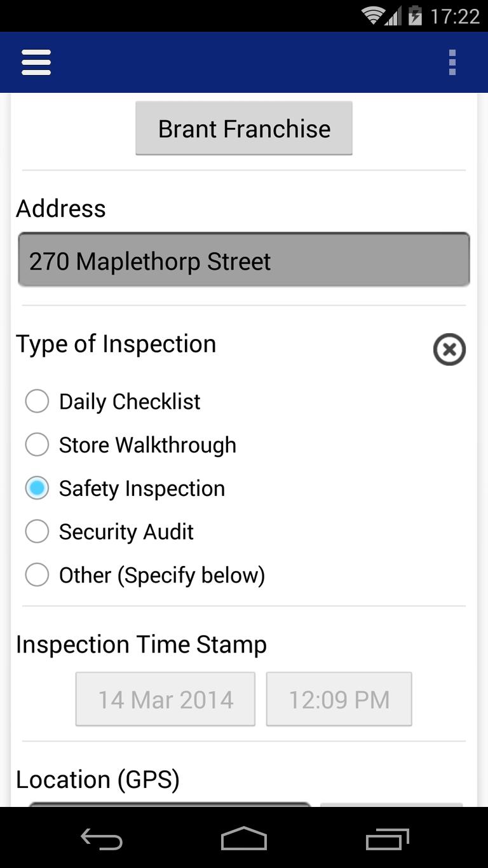Open the 12:09 PM time picker
The width and height of the screenshot is (488, 868).
click(x=339, y=699)
